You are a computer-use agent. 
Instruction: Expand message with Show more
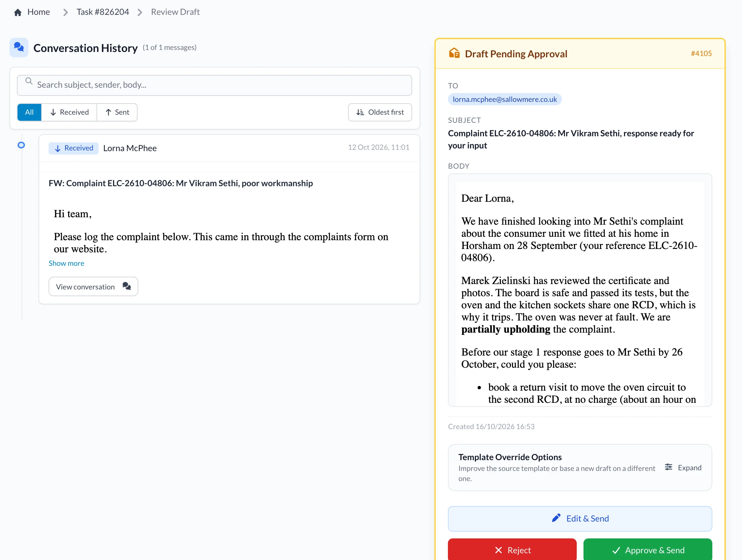coord(66,263)
